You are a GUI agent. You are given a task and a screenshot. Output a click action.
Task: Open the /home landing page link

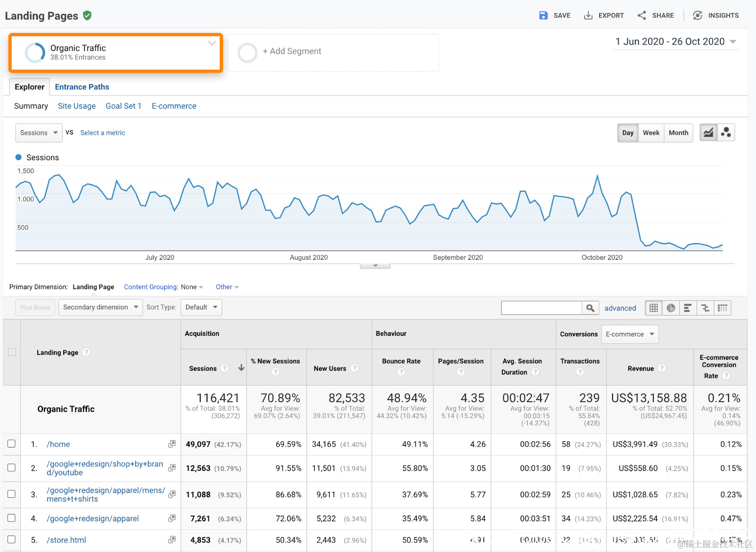(58, 444)
